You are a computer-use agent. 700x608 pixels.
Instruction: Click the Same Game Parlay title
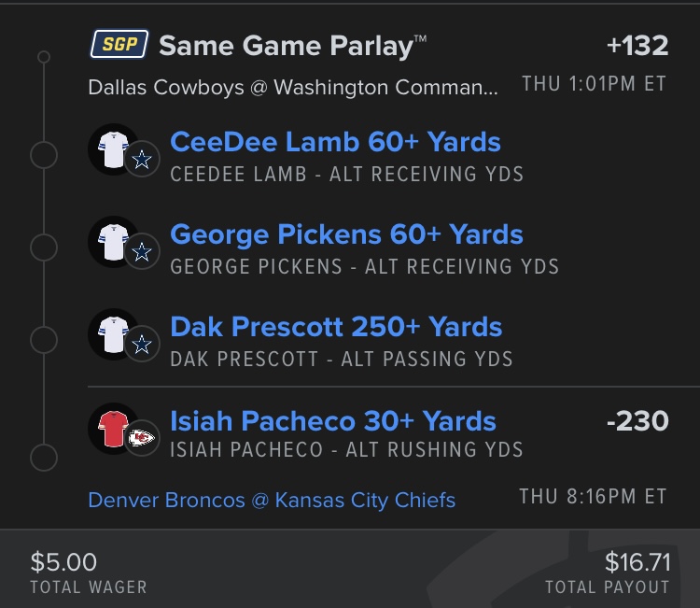tap(293, 44)
